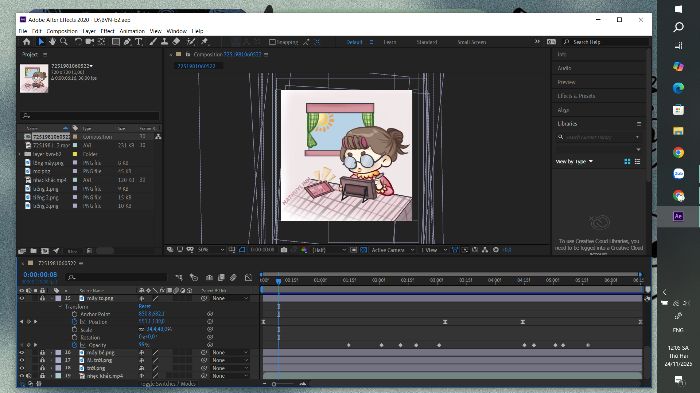Click the layer 15 label color swatch

[x=58, y=298]
